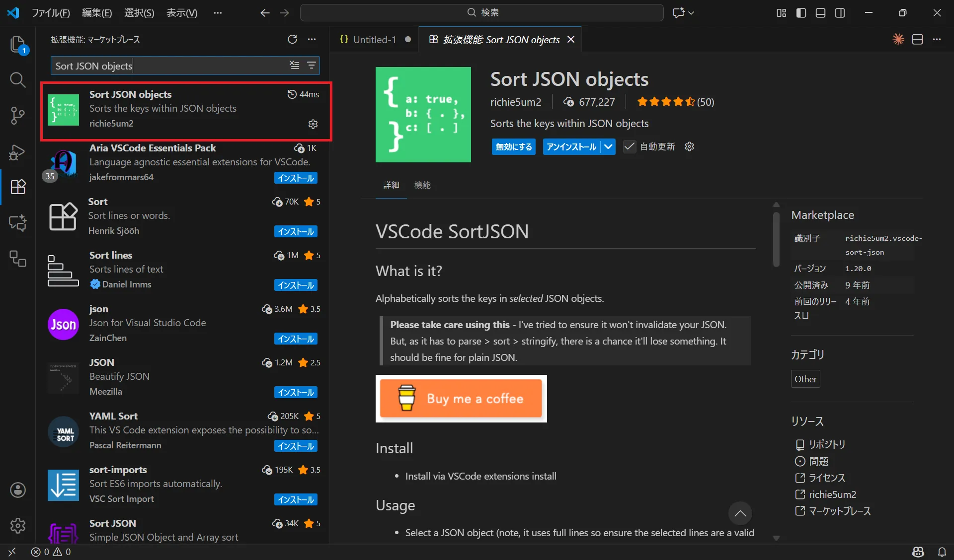Screen dimensions: 954x560
Task: Open the 編集(E) menu
Action: point(97,13)
